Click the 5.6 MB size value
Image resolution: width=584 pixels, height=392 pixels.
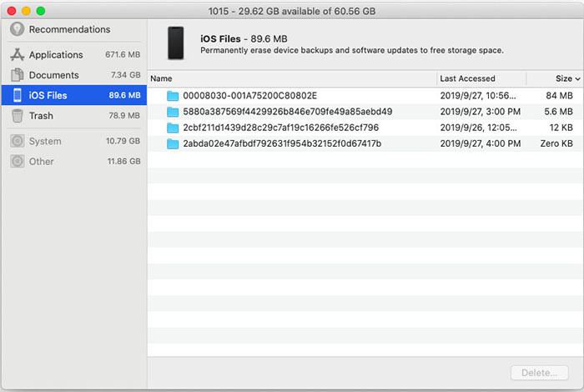[x=558, y=112]
